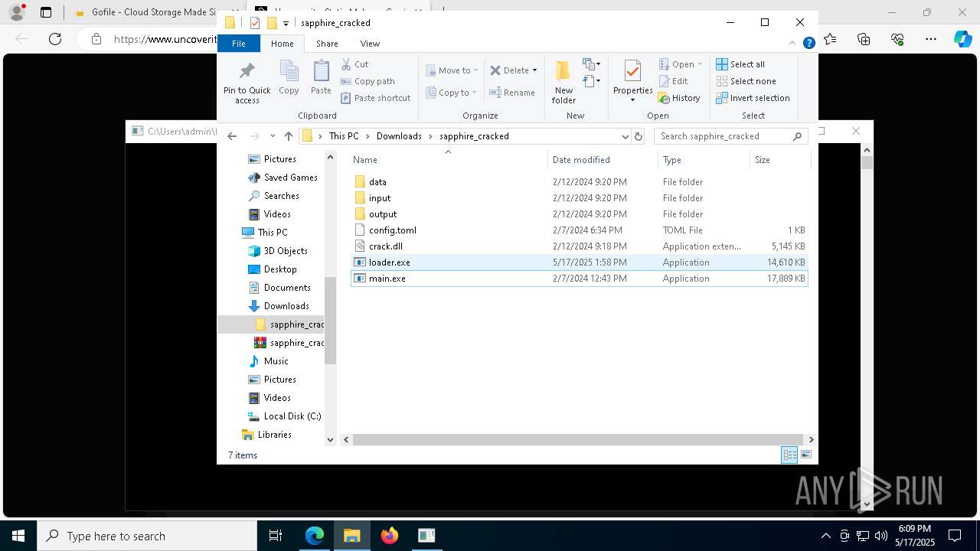This screenshot has height=551, width=980.
Task: Open Microsoft Edge from taskbar
Action: pos(315,536)
